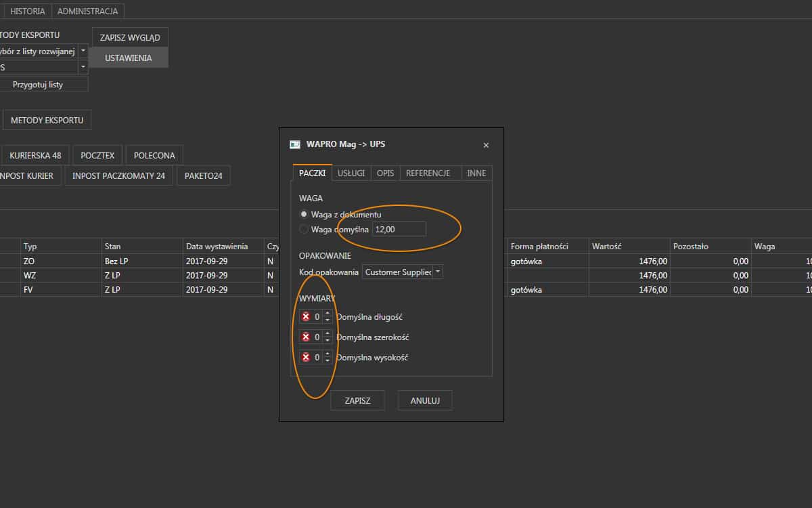This screenshot has width=812, height=508.
Task: Click the 2017-09-29 date in the ZO row
Action: click(223, 261)
